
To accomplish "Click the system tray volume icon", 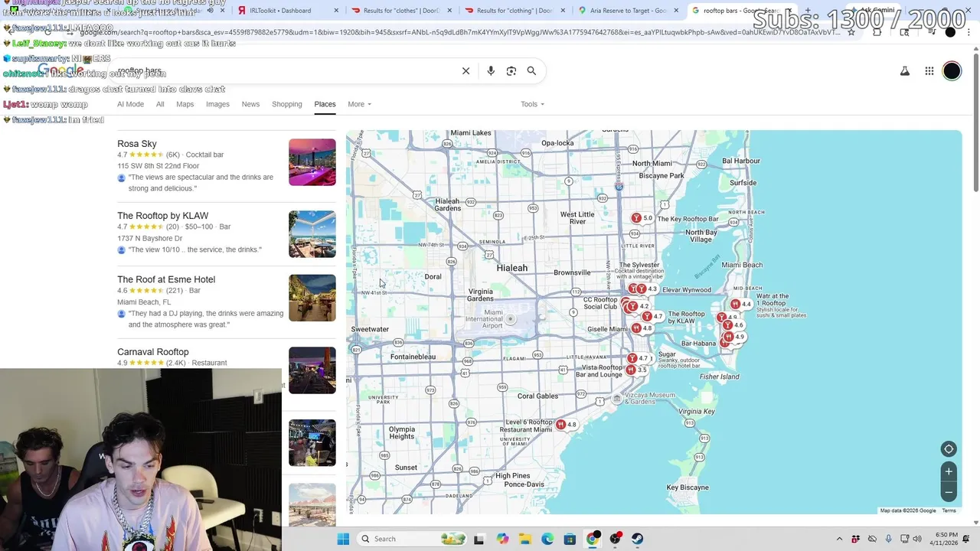I will pyautogui.click(x=917, y=539).
